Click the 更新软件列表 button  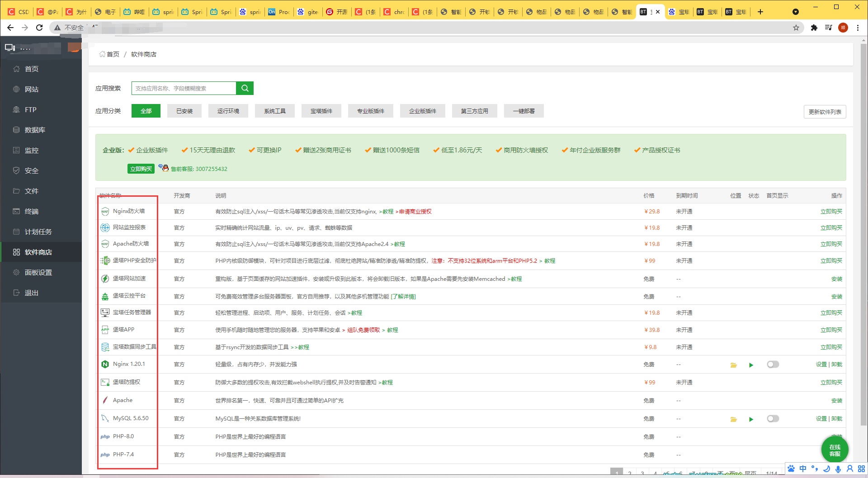[825, 112]
